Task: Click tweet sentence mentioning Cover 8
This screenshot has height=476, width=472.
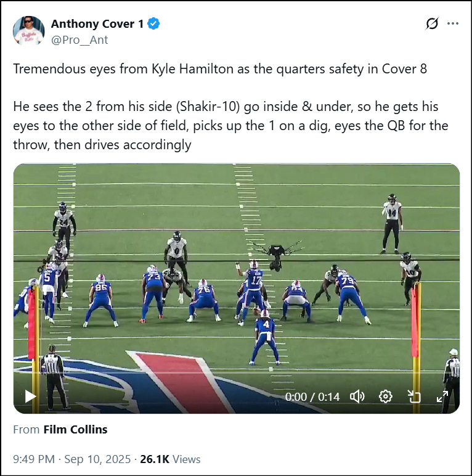Action: pyautogui.click(x=220, y=68)
